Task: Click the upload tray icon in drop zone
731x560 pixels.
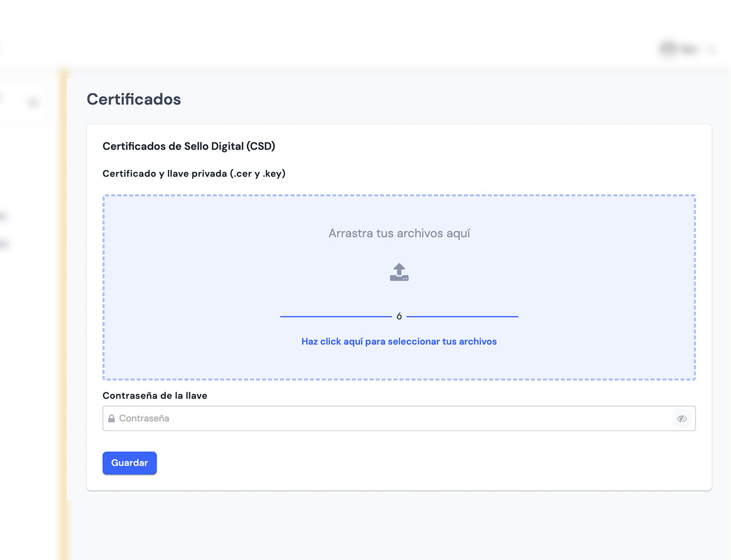Action: tap(399, 272)
